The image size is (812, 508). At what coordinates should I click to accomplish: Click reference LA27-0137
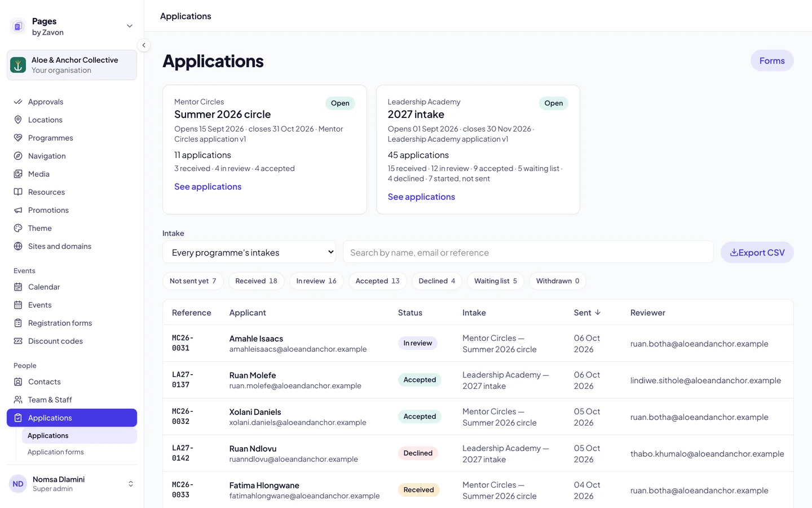pyautogui.click(x=183, y=380)
